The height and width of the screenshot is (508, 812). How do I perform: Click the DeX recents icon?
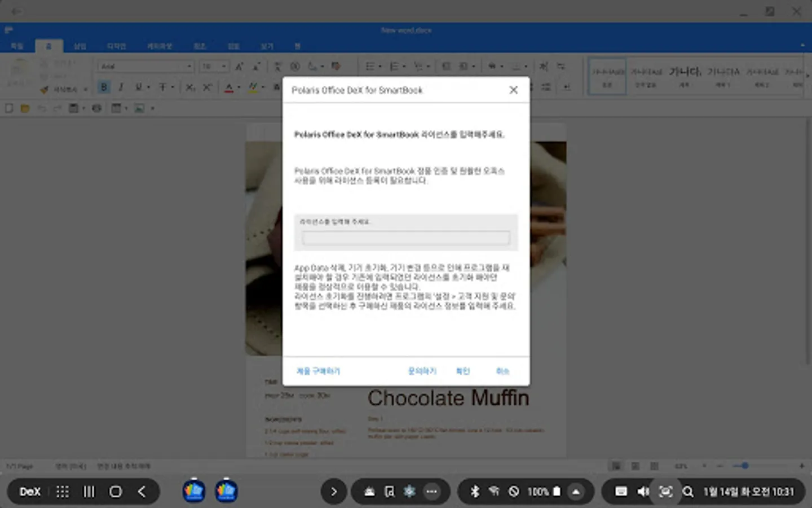(89, 492)
